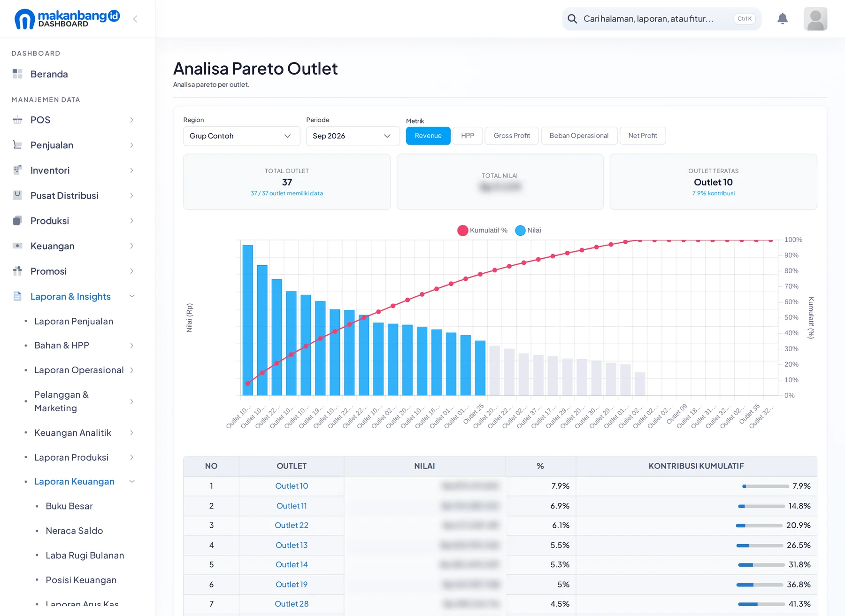Open Laporan Penjualan in sidebar
The width and height of the screenshot is (845, 616).
click(x=74, y=321)
